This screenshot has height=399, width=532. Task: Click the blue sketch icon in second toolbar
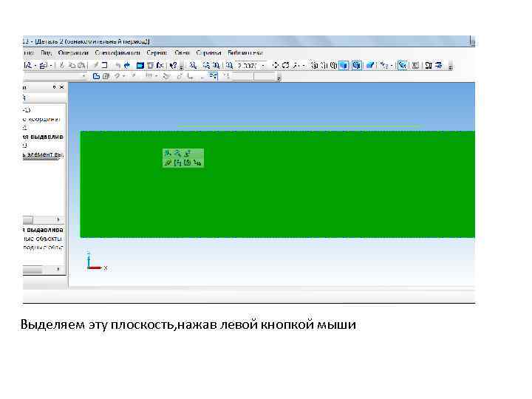[x=96, y=76]
